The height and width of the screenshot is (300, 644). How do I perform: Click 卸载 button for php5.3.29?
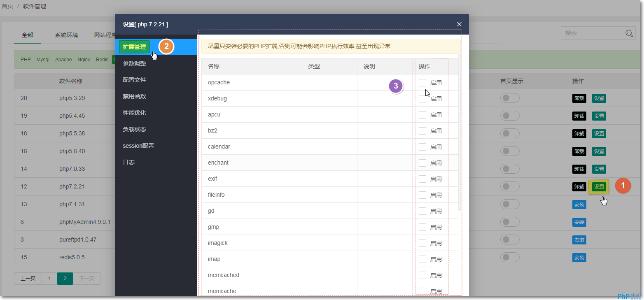579,98
